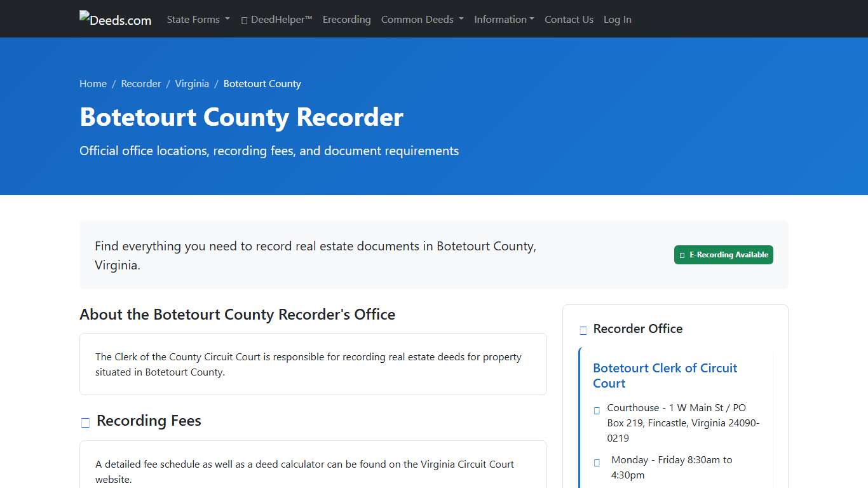Click the Recorder Office building icon

(x=583, y=330)
